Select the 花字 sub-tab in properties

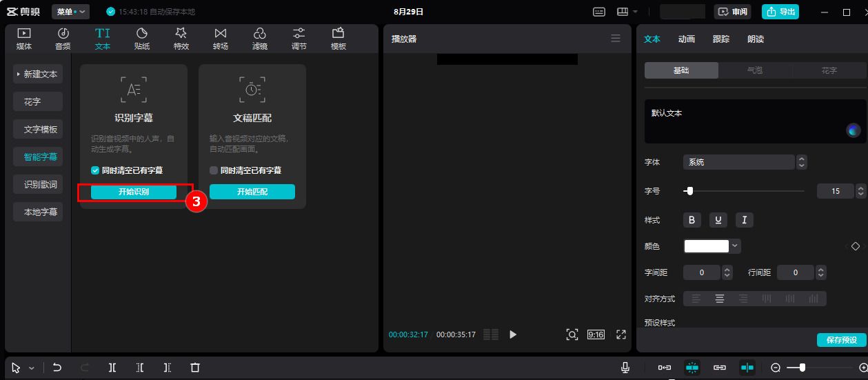point(829,70)
